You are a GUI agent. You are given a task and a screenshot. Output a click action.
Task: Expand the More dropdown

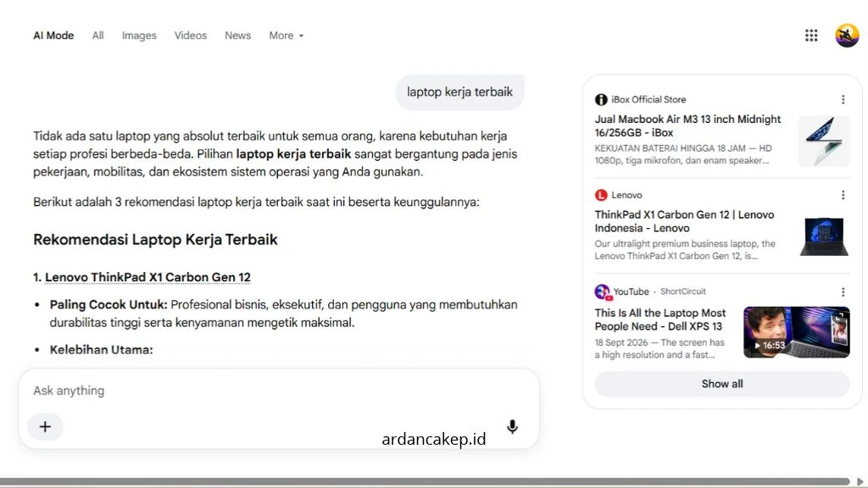[x=287, y=36]
